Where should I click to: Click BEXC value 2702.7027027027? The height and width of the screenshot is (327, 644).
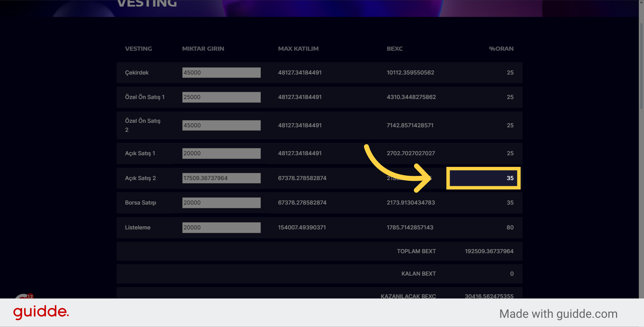[x=411, y=153]
